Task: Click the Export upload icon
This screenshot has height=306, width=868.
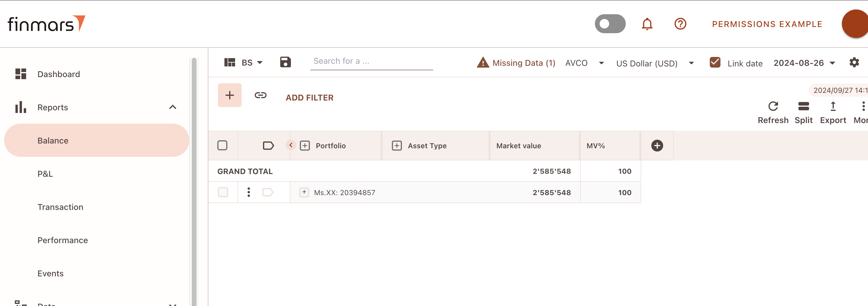Action: point(833,106)
